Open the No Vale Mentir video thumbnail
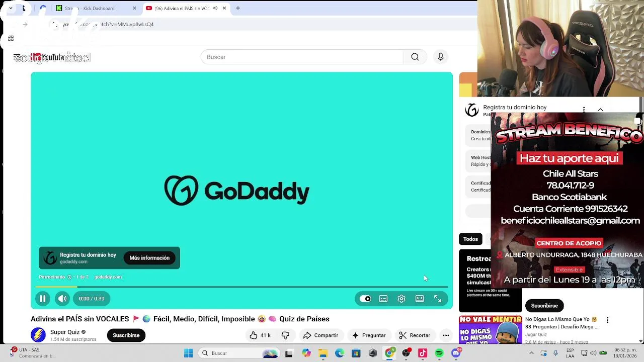The image size is (644, 362). 491,329
